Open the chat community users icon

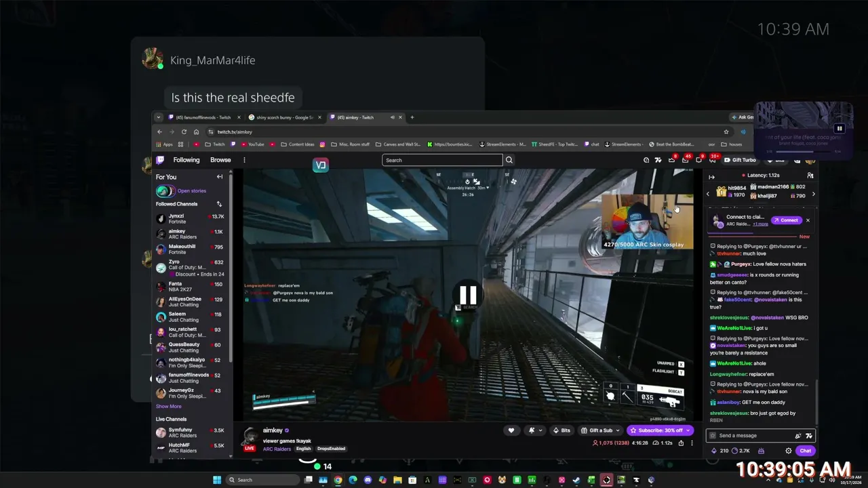810,176
